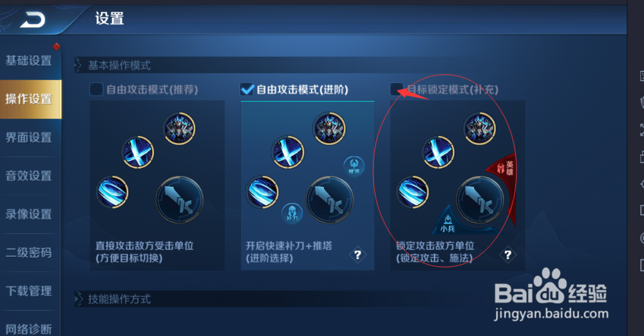This screenshot has height=336, width=644.
Task: Click the 补刀 last-hit icon in advanced mode
Action: [292, 214]
